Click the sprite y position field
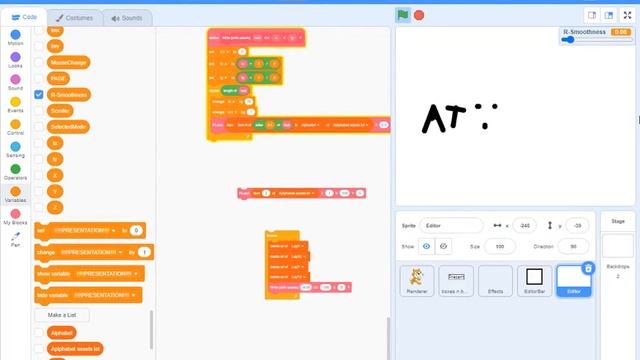The image size is (640, 360). 577,225
